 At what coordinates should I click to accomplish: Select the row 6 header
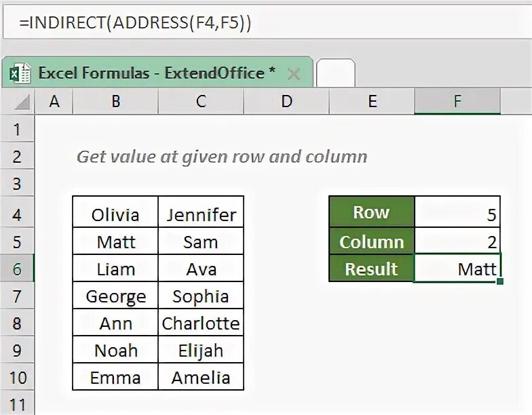coord(17,269)
